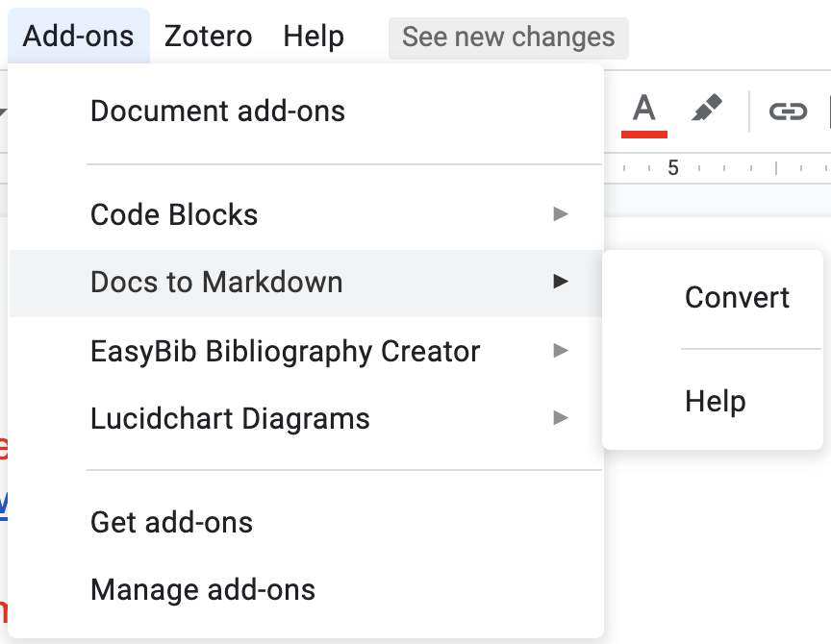Image resolution: width=831 pixels, height=644 pixels.
Task: Open the Zotero menu
Action: (208, 36)
